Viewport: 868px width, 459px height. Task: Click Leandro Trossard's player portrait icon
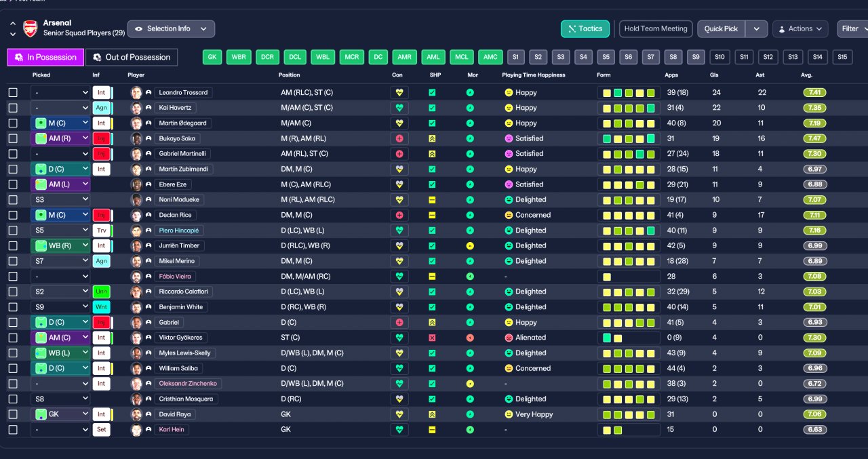pos(137,92)
